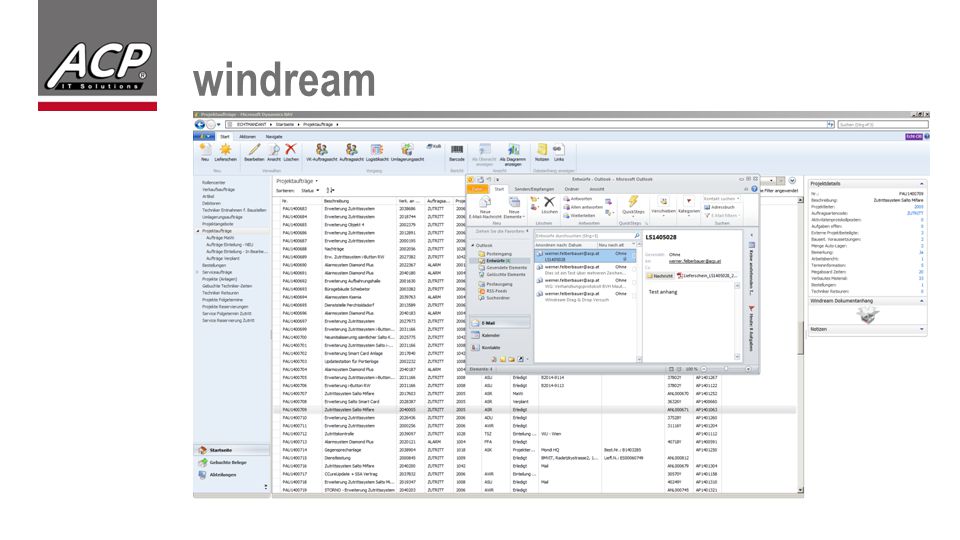Click Outlook zoom-out minus button

click(703, 369)
